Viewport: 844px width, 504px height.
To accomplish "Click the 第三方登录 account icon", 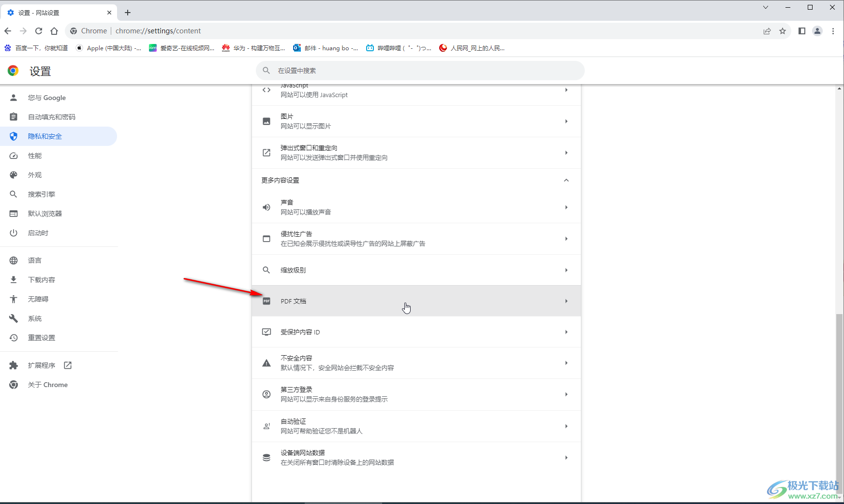I will pyautogui.click(x=267, y=394).
